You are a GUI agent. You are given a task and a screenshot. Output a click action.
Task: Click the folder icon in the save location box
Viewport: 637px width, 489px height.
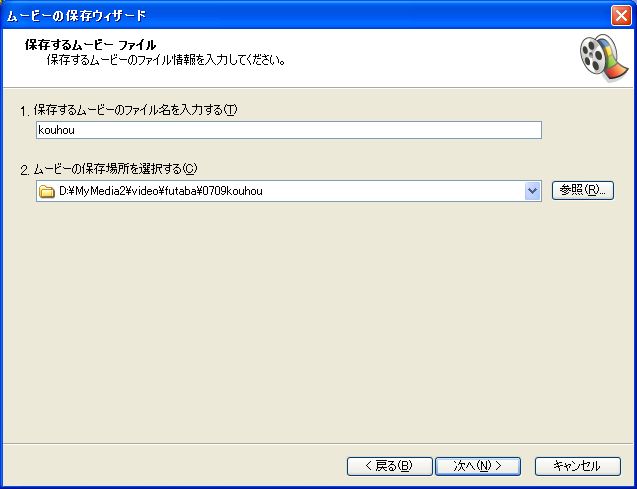point(47,191)
